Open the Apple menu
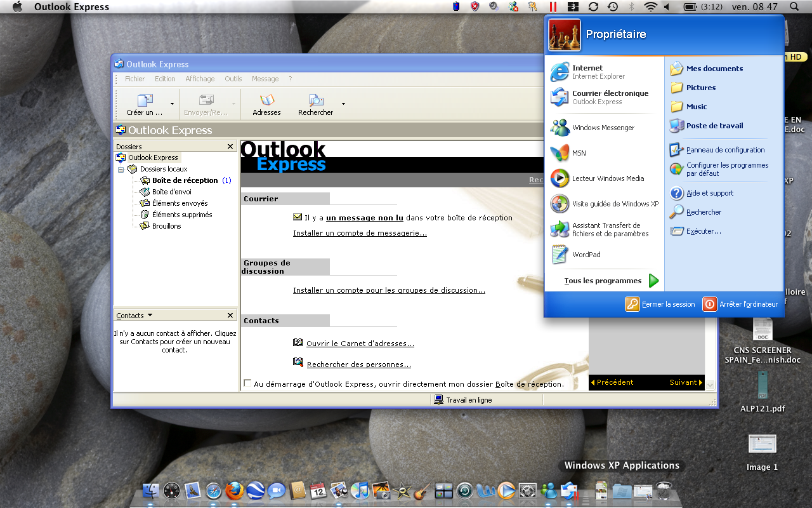The image size is (812, 508). pyautogui.click(x=17, y=6)
